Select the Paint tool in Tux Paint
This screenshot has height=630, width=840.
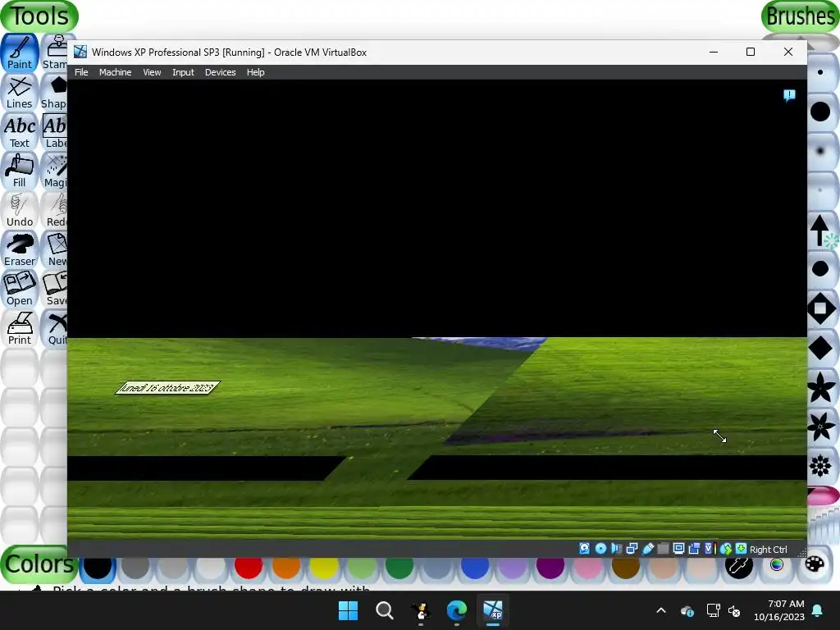[x=20, y=52]
